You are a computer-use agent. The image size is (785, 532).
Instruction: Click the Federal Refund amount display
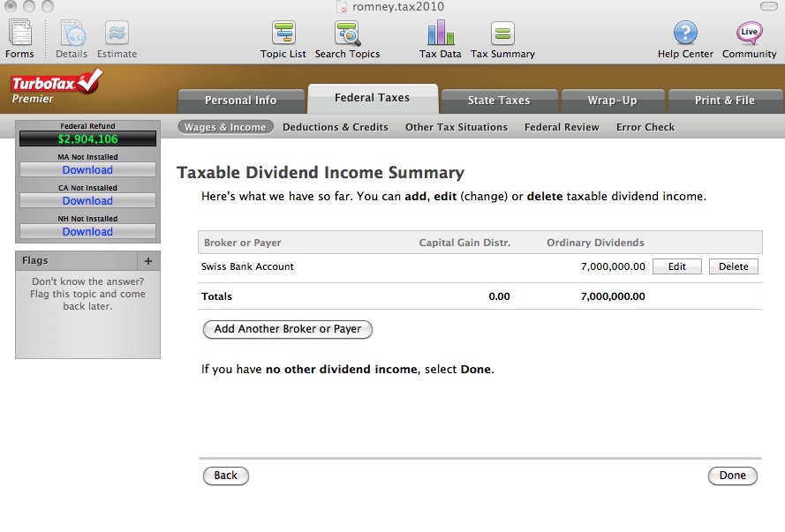[87, 139]
